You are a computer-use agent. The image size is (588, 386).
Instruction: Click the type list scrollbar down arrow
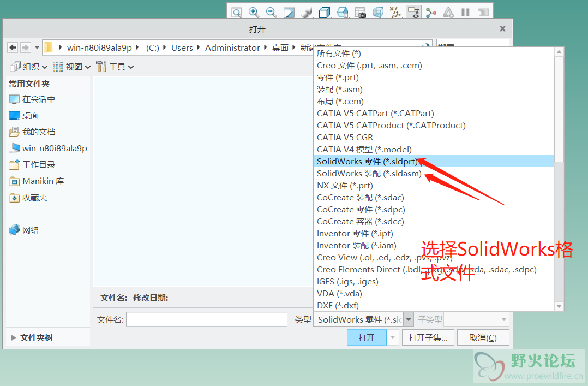pyautogui.click(x=559, y=306)
